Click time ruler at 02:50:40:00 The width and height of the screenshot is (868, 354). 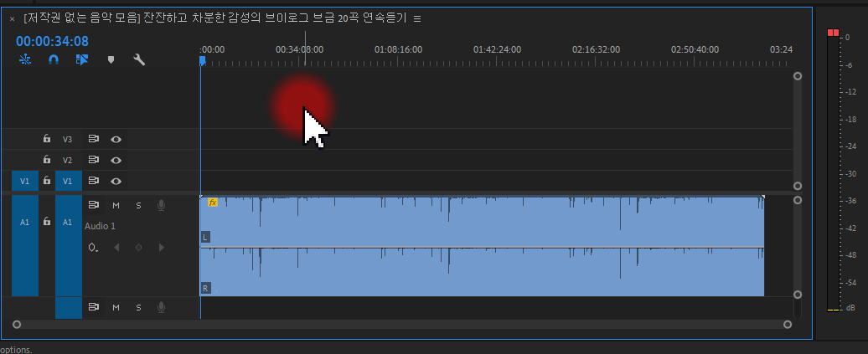click(695, 49)
